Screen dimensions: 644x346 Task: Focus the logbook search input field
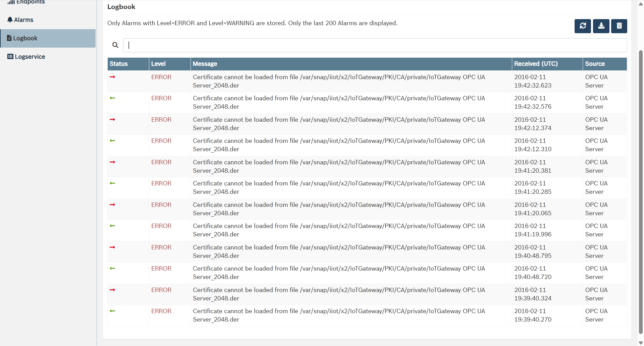tap(375, 45)
